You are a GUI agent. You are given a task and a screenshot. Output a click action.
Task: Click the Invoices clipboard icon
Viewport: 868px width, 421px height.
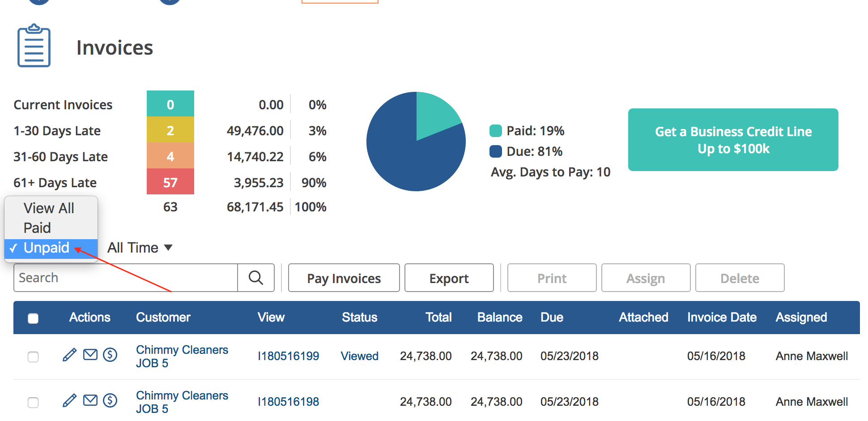coord(34,46)
